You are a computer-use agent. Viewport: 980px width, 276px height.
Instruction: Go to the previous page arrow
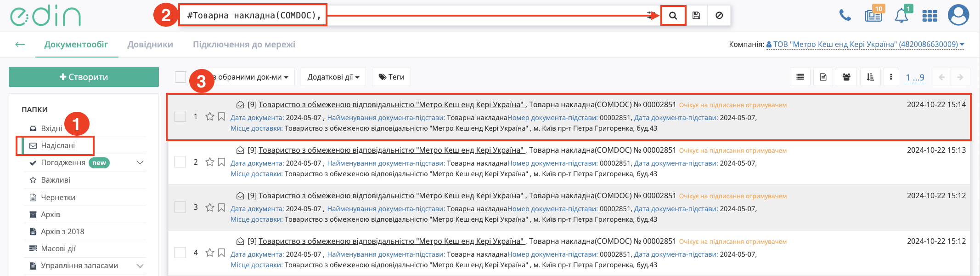coord(941,77)
